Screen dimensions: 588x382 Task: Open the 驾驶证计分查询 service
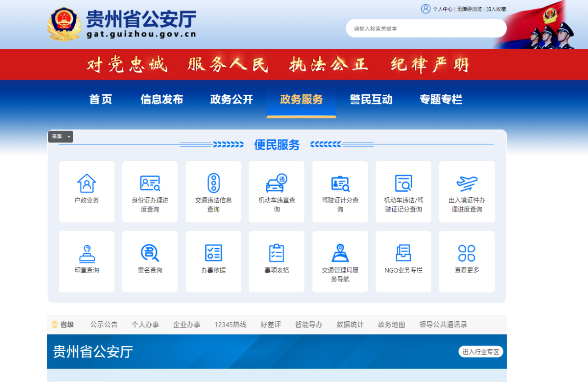point(340,191)
